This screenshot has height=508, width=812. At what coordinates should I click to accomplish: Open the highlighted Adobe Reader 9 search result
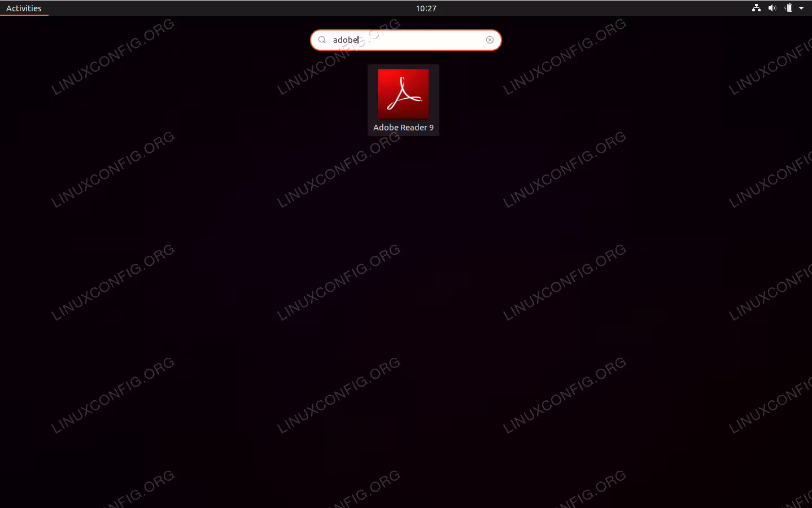tap(403, 100)
